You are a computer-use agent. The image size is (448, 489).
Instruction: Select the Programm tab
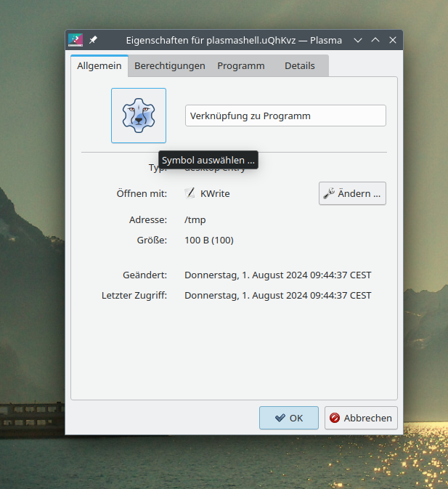240,66
